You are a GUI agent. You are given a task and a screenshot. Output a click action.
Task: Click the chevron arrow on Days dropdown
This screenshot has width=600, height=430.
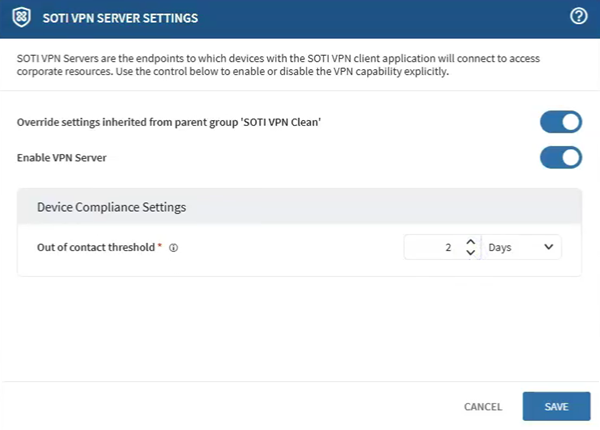[x=548, y=247]
